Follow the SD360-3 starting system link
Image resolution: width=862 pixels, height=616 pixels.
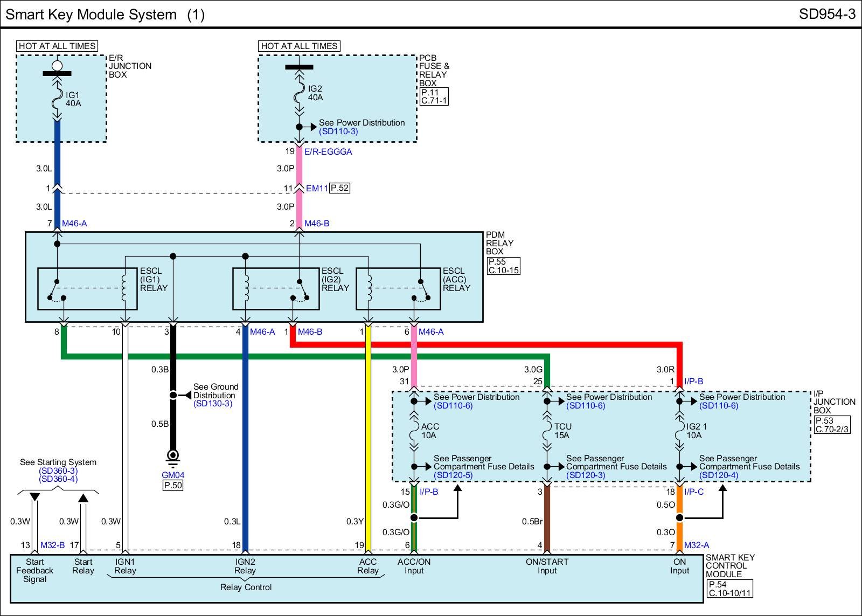(58, 470)
